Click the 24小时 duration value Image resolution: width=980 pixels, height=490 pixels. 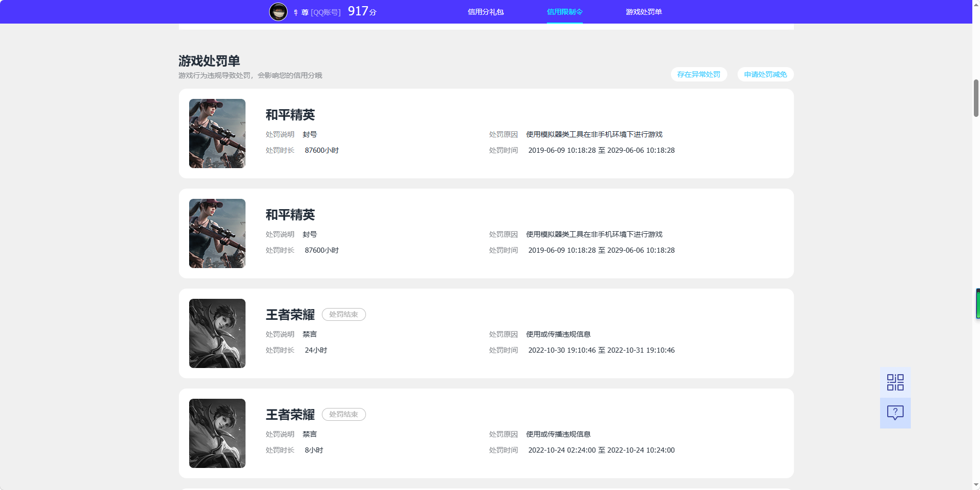pyautogui.click(x=316, y=350)
